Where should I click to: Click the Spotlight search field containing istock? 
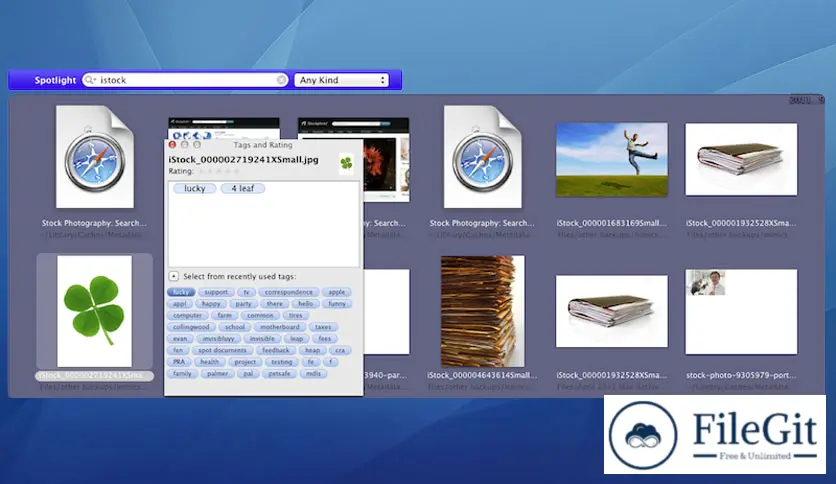(185, 80)
